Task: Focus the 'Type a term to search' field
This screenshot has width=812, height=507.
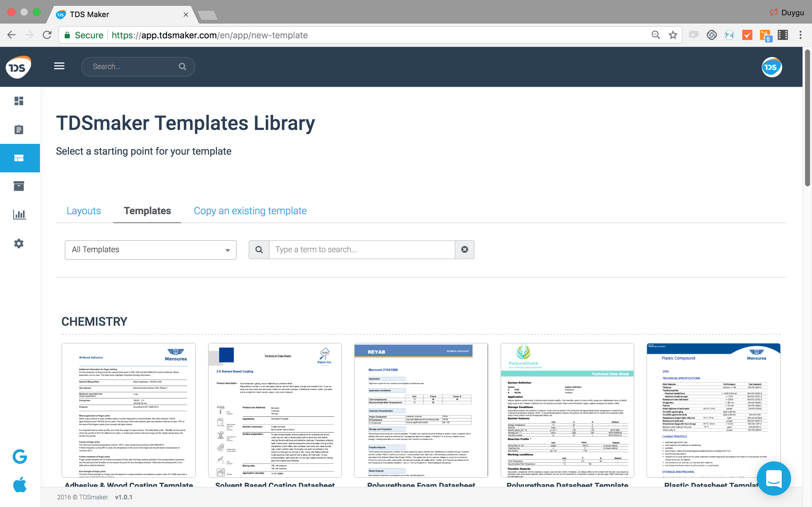Action: tap(362, 249)
